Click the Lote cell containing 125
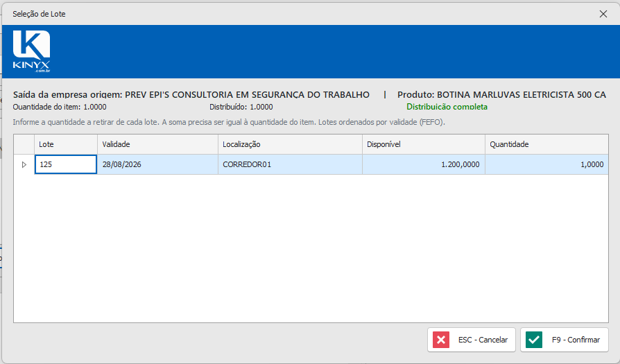Viewport: 620px width, 364px height. tap(66, 164)
